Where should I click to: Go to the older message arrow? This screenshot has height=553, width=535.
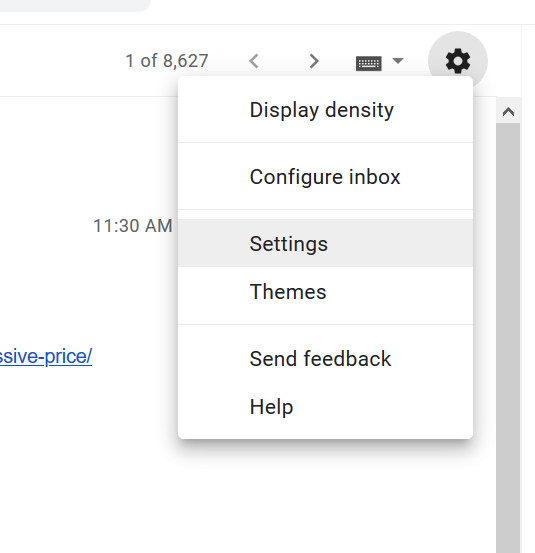[314, 61]
